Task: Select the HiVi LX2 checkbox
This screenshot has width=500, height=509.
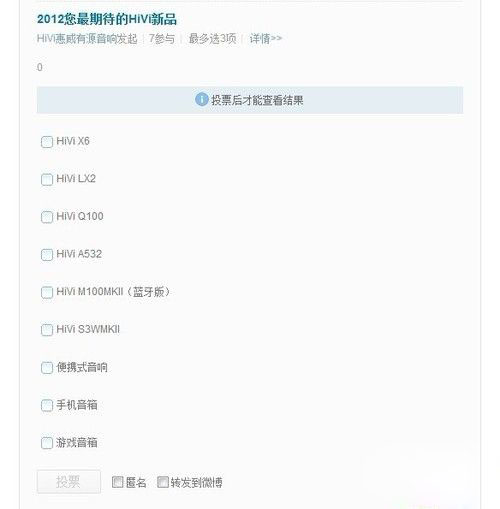Action: point(47,179)
